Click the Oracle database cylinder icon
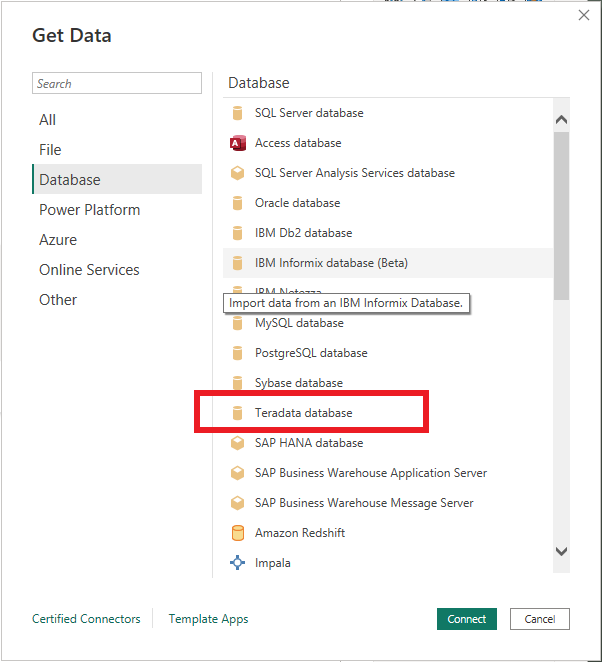This screenshot has height=662, width=602. (237, 203)
